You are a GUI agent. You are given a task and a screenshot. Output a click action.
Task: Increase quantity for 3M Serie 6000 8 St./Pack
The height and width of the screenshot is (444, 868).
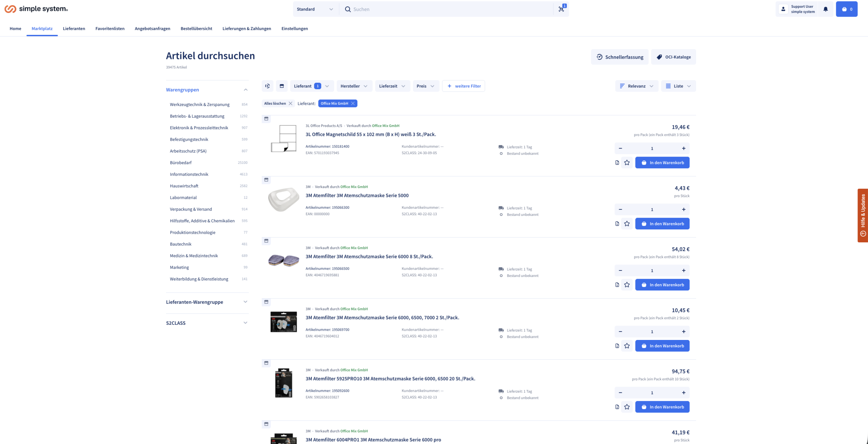pos(684,270)
